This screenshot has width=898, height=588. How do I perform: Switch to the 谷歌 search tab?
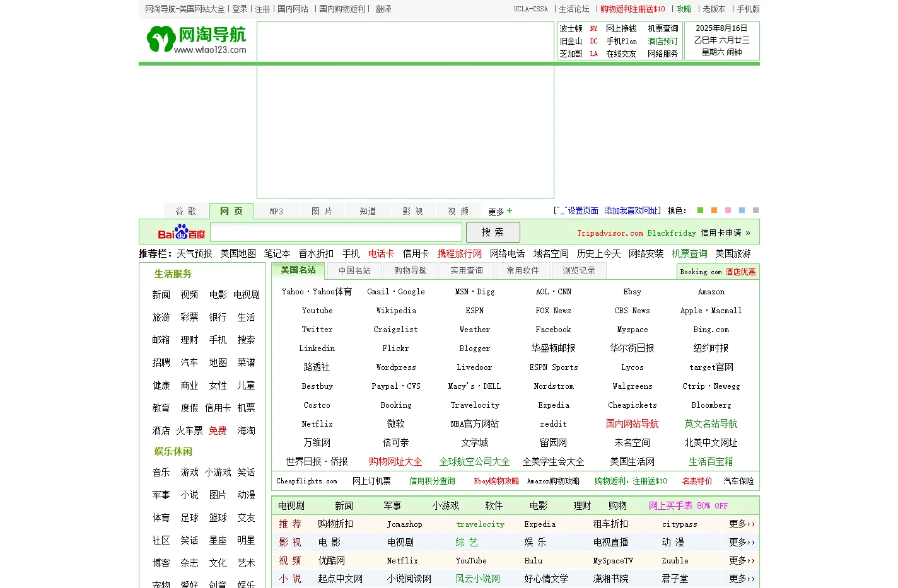tap(186, 211)
